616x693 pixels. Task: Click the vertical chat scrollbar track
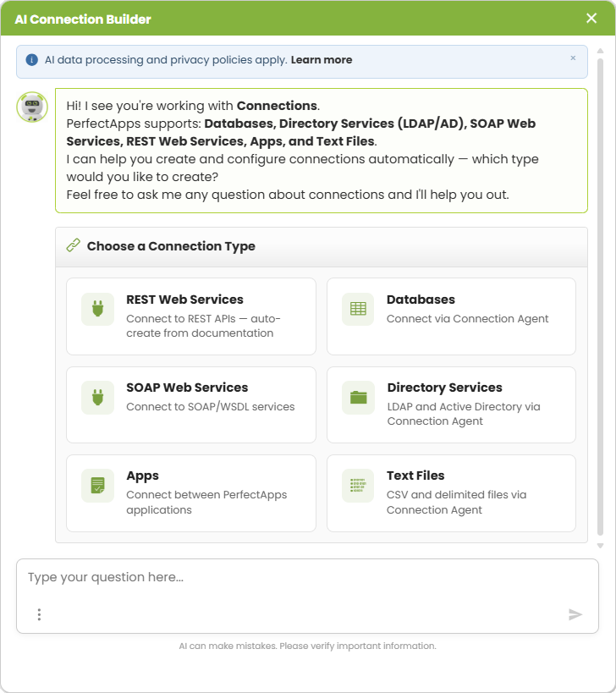pyautogui.click(x=600, y=296)
